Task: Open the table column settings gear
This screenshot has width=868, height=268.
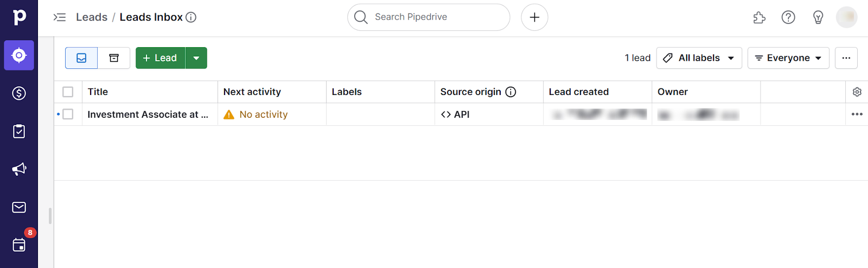Action: point(857,92)
